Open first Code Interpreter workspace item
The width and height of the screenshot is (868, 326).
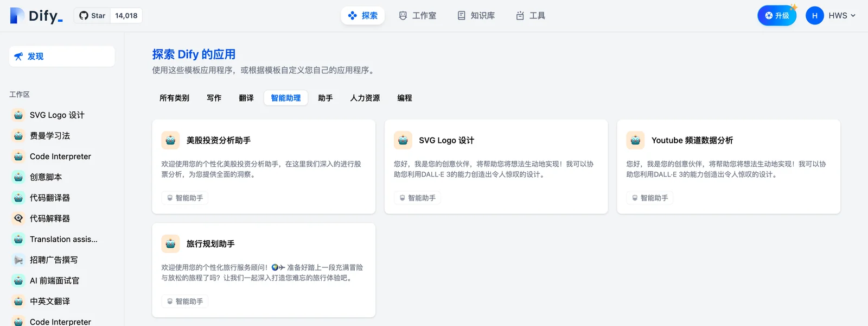click(x=60, y=156)
